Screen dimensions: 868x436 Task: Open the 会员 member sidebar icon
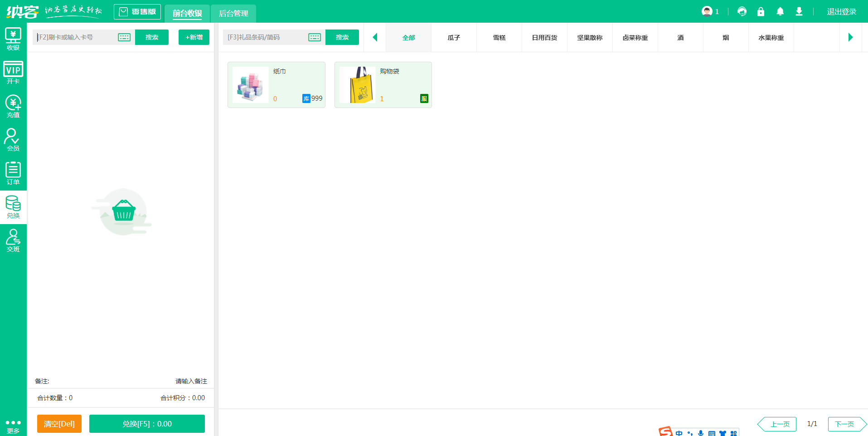pyautogui.click(x=13, y=140)
